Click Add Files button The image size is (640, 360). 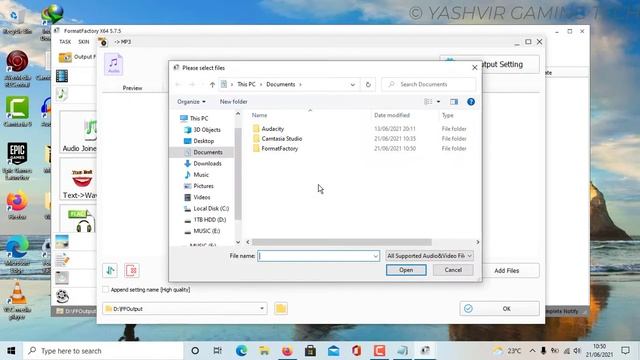(507, 271)
